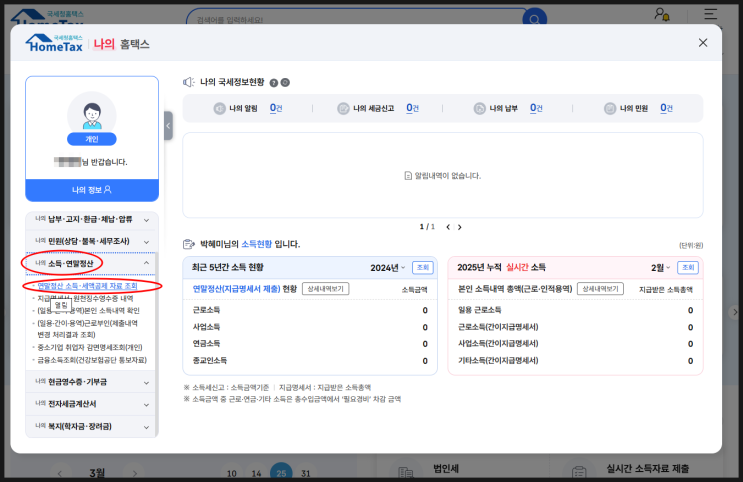Open the 나의 세금신고 0건 count

[412, 109]
